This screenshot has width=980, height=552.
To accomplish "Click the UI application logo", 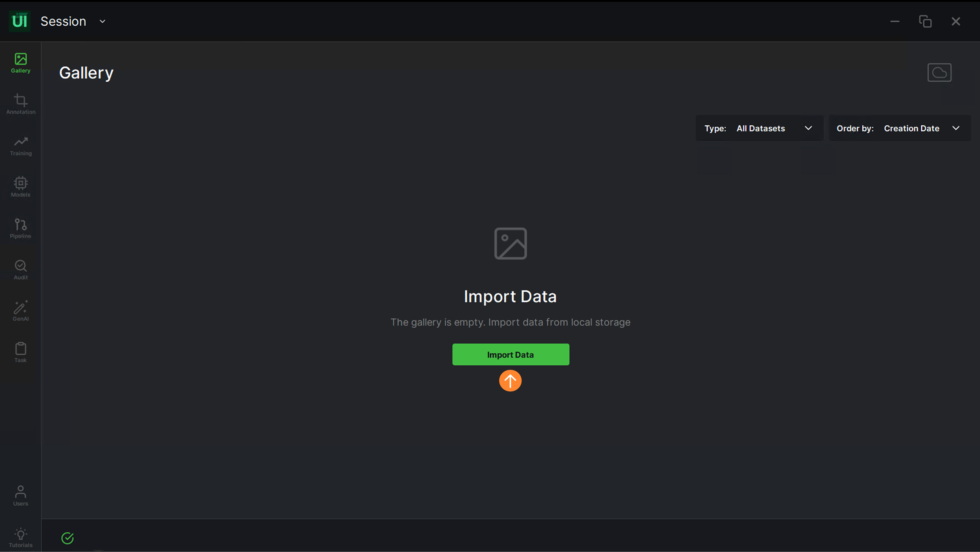I will tap(19, 21).
